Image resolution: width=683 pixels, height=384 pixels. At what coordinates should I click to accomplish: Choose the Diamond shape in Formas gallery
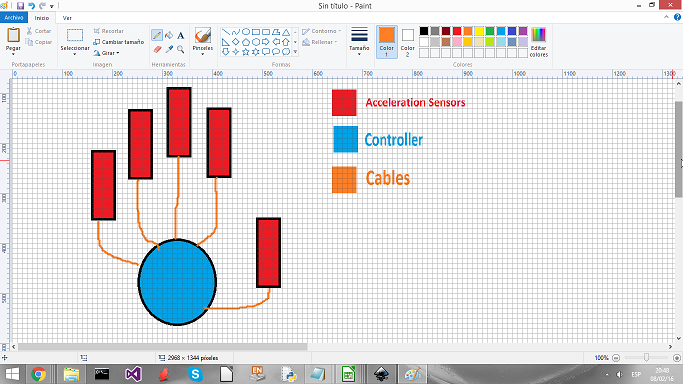tap(236, 42)
